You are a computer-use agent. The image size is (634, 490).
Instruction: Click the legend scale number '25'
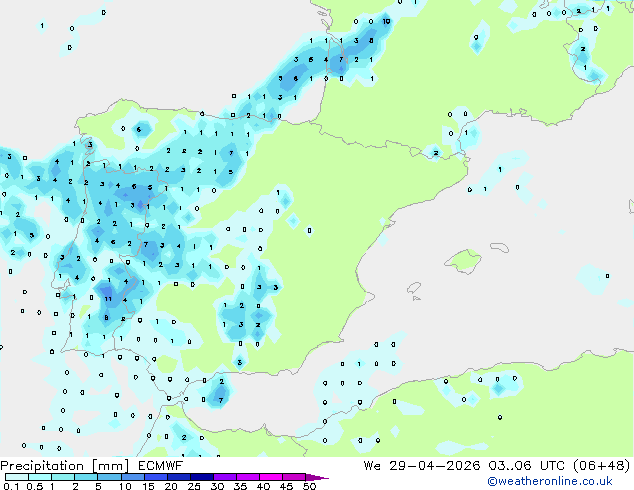pyautogui.click(x=194, y=486)
